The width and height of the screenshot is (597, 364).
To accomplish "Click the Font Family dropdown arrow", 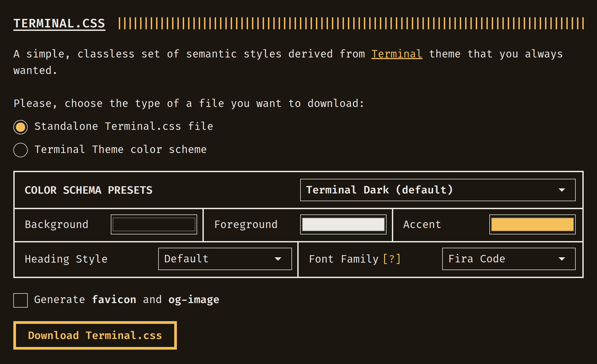I will point(561,259).
